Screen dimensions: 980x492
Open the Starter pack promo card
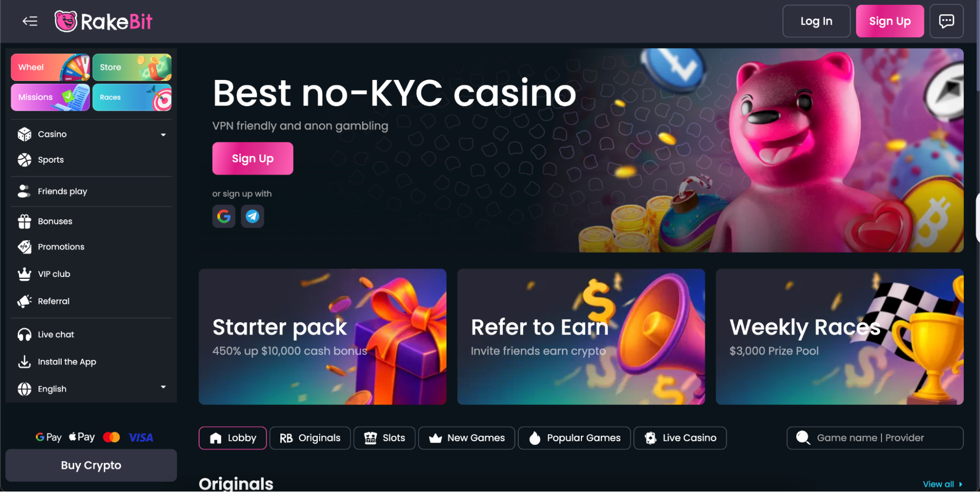pyautogui.click(x=323, y=337)
